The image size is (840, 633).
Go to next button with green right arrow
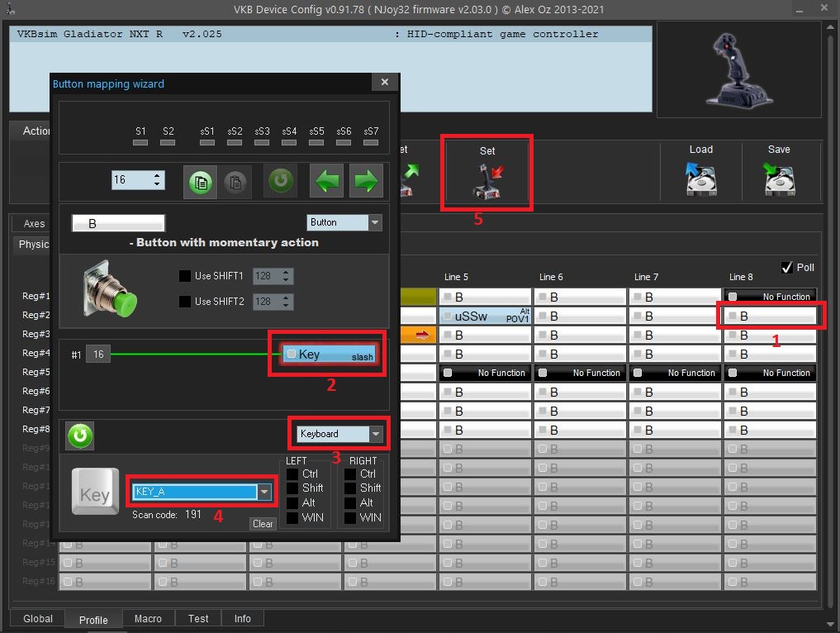coord(367,181)
